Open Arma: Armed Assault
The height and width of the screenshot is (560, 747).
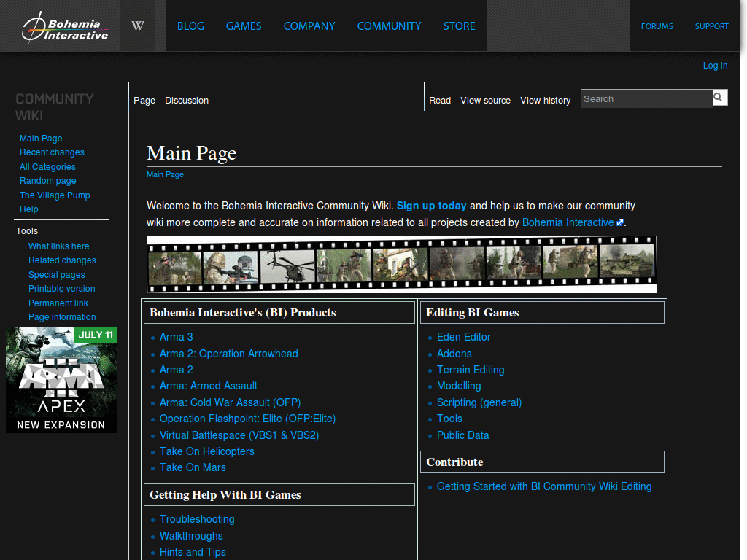(208, 386)
